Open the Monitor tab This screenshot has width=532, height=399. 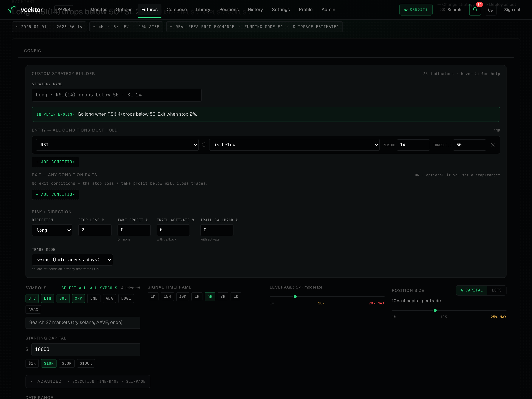[x=98, y=10]
